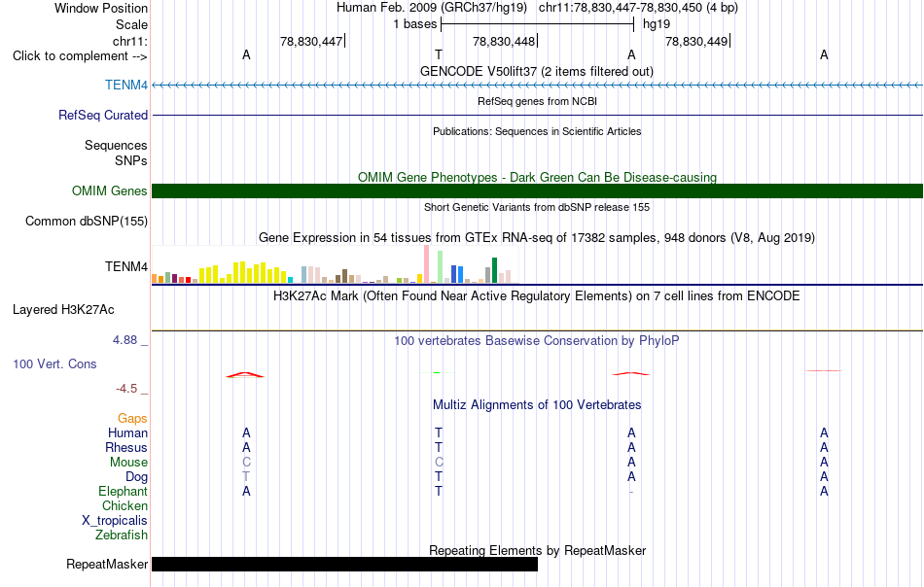Click the 'T' base in the complement row
The image size is (924, 587).
[439, 54]
